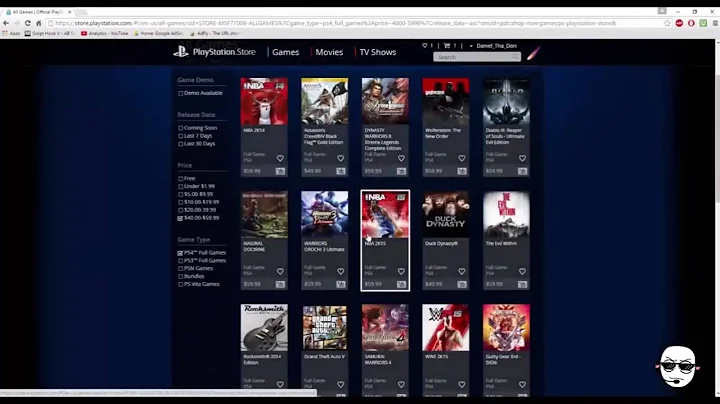Wishlist heart on Diablo III Reaper of Souls
Viewport: 720px width, 404px height.
pyautogui.click(x=523, y=158)
